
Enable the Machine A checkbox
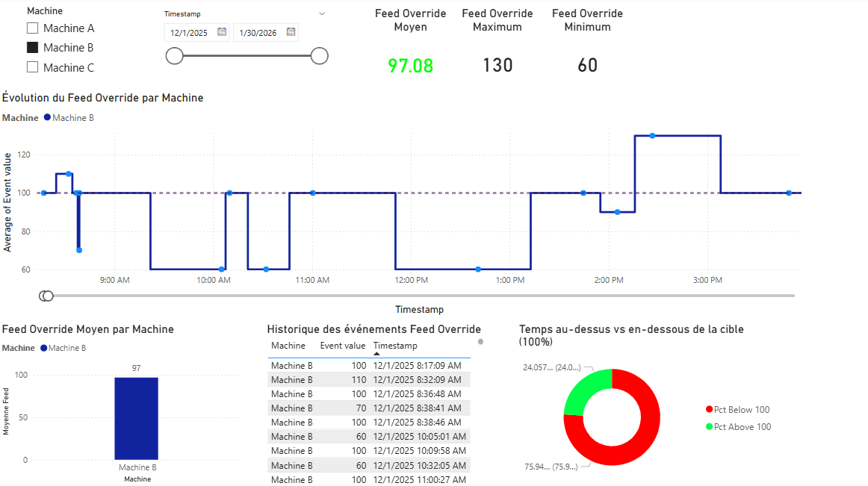point(32,28)
